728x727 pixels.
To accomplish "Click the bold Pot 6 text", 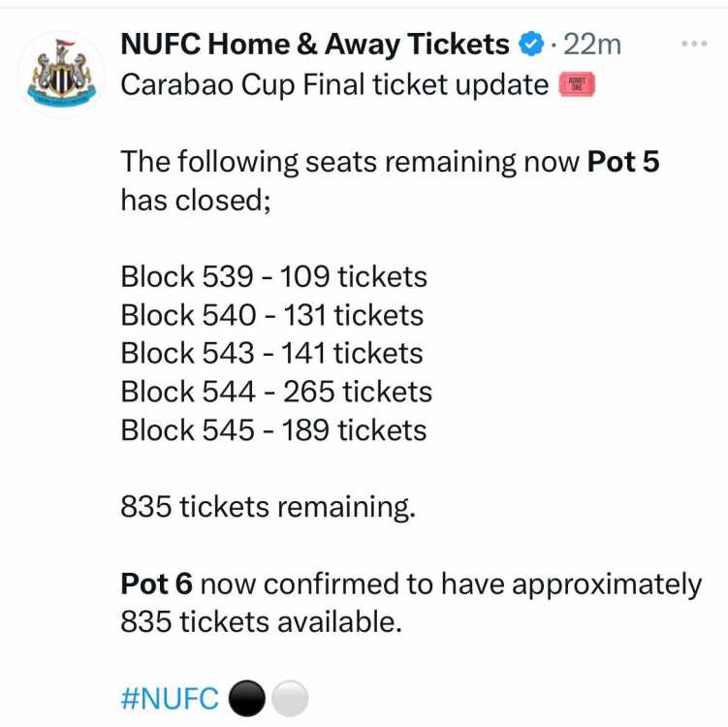I will pyautogui.click(x=156, y=584).
